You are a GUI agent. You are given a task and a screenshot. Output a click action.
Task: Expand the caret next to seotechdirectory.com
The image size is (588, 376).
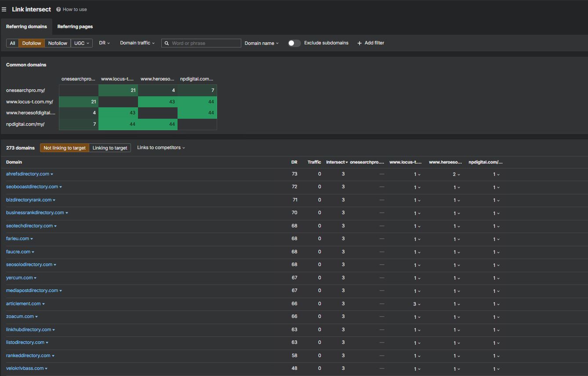[x=55, y=226]
